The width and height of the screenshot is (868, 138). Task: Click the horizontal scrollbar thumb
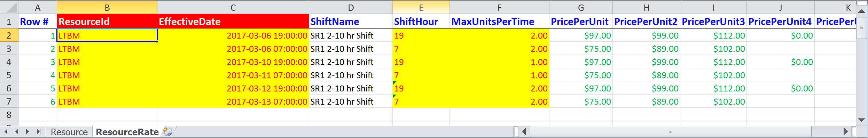pyautogui.click(x=671, y=132)
